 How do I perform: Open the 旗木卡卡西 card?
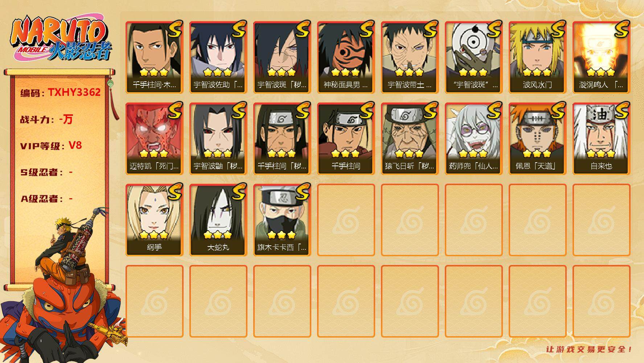click(282, 220)
